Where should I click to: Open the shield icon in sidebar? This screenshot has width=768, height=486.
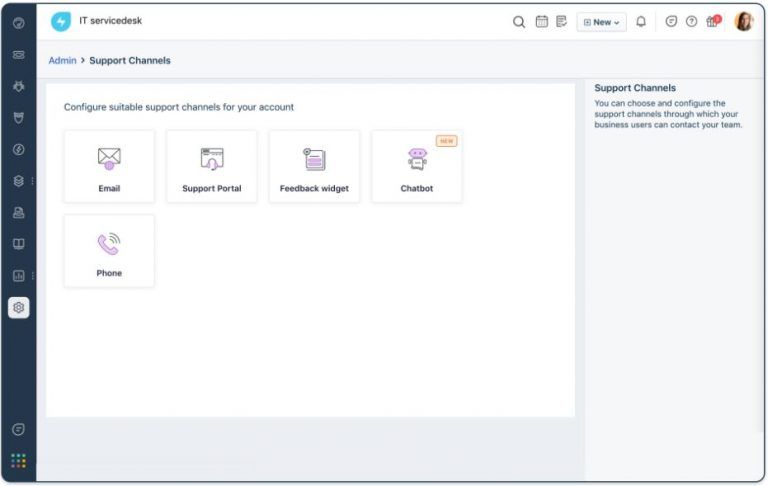pyautogui.click(x=18, y=118)
